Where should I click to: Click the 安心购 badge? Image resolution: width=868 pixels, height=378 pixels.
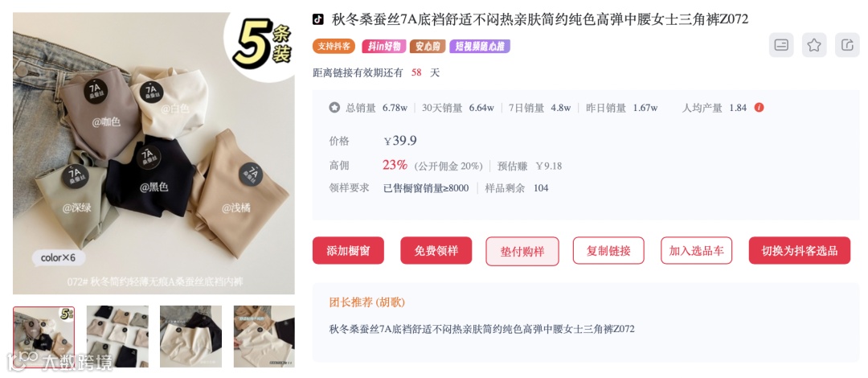(428, 46)
